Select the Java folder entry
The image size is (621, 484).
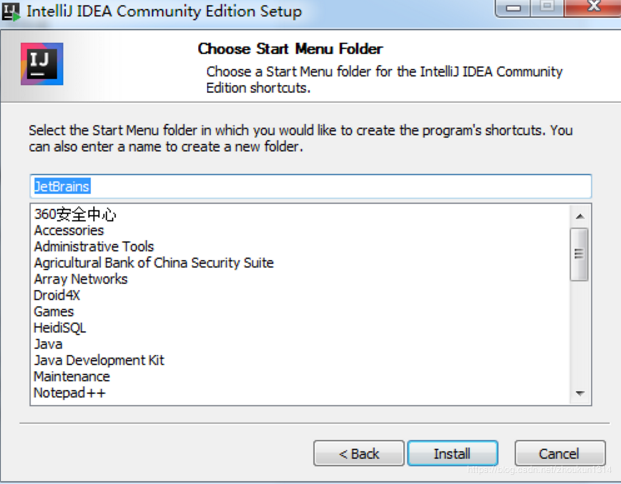[x=48, y=344]
